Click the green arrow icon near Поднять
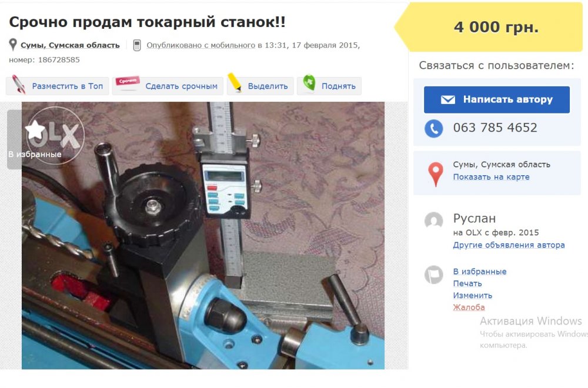The image size is (588, 388). click(x=309, y=82)
